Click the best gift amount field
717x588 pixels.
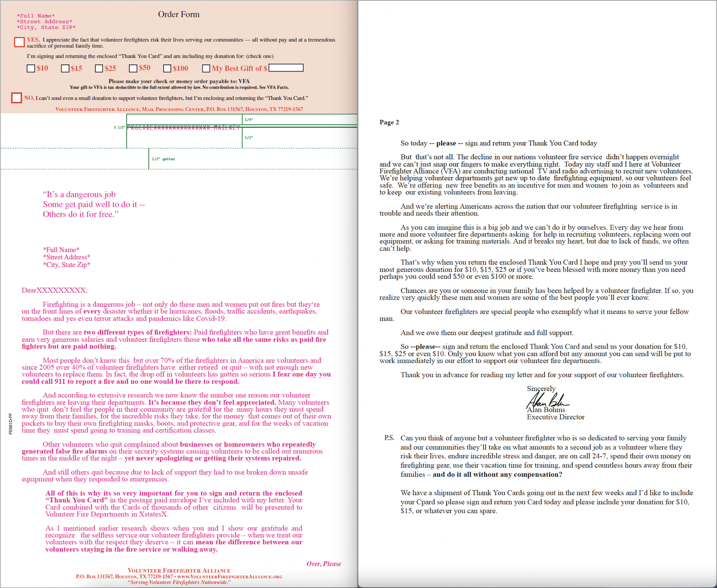(286, 68)
